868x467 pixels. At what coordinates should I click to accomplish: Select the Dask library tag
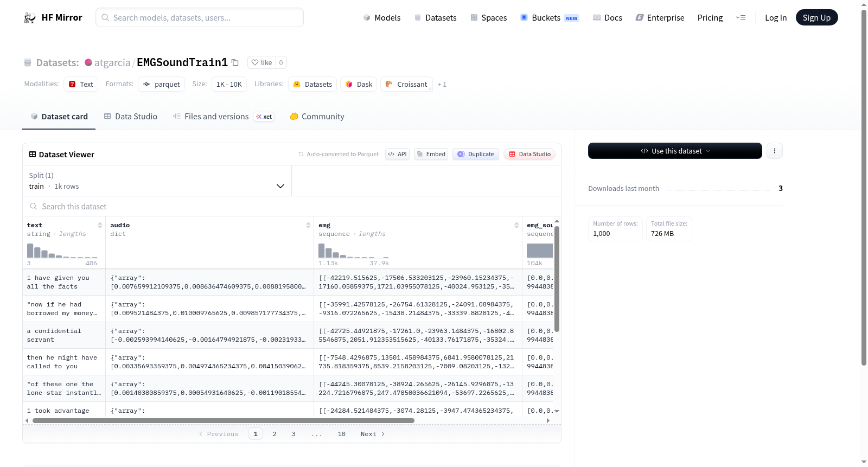coord(359,84)
